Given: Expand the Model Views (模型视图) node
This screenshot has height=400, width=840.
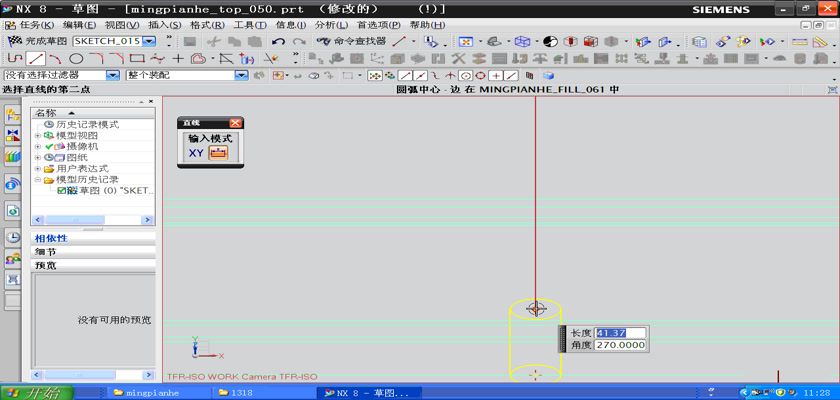Looking at the screenshot, I should coord(38,135).
